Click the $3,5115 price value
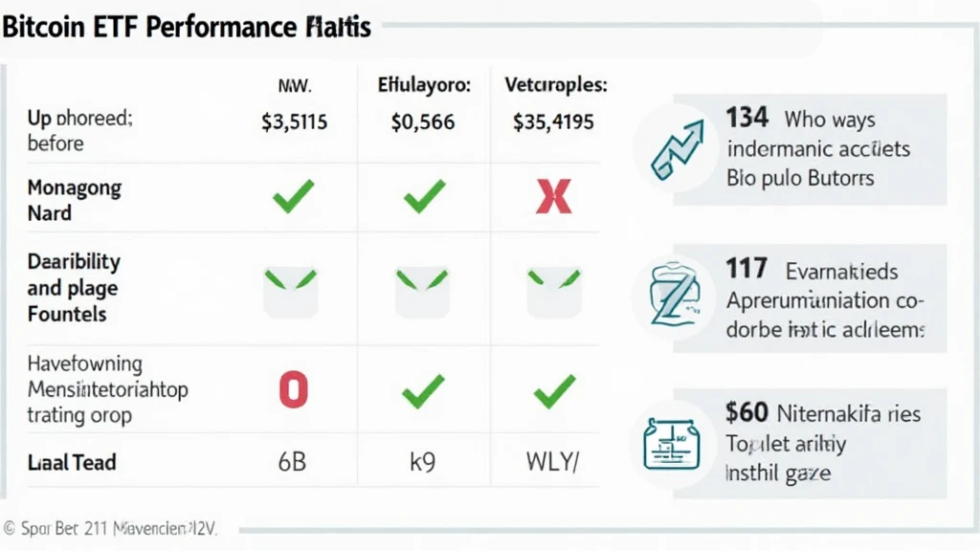Image resolution: width=980 pixels, height=551 pixels. pos(294,122)
